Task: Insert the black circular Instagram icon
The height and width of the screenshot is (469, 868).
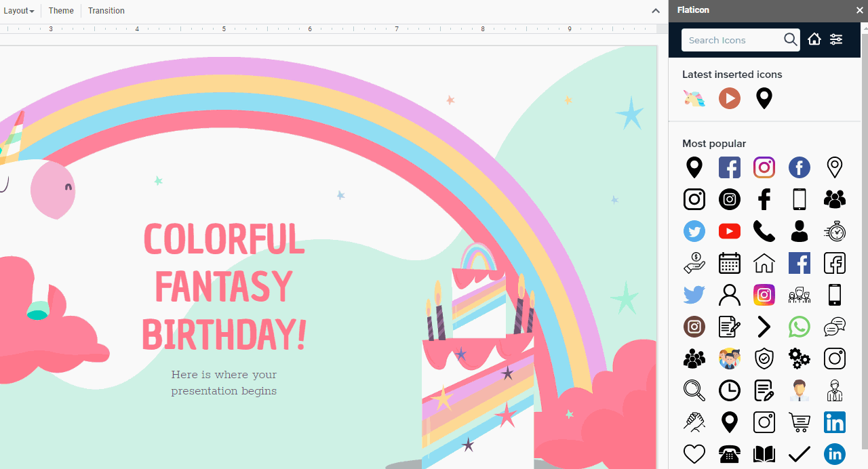Action: 730,199
